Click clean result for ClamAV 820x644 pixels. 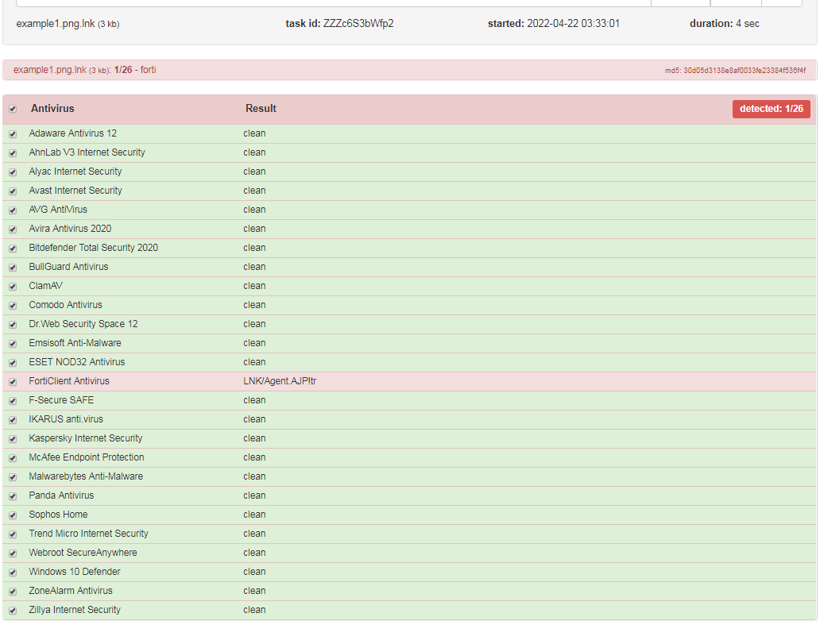[254, 286]
